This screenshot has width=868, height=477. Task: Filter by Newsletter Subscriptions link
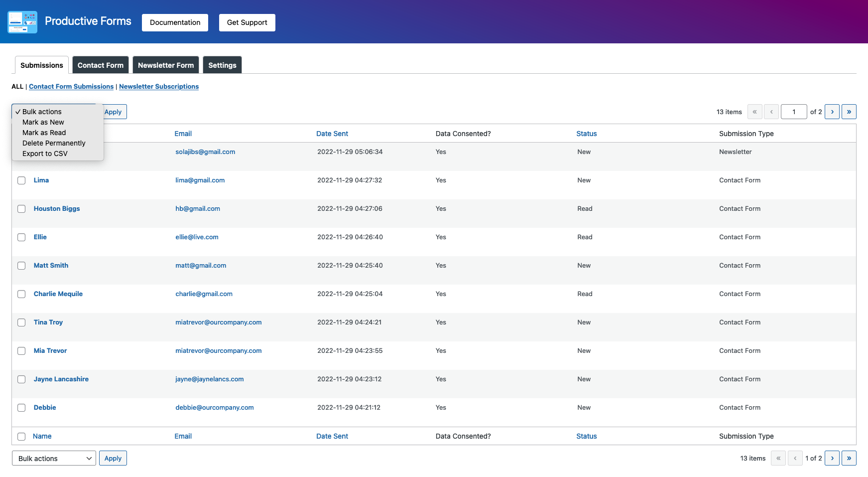tap(159, 86)
